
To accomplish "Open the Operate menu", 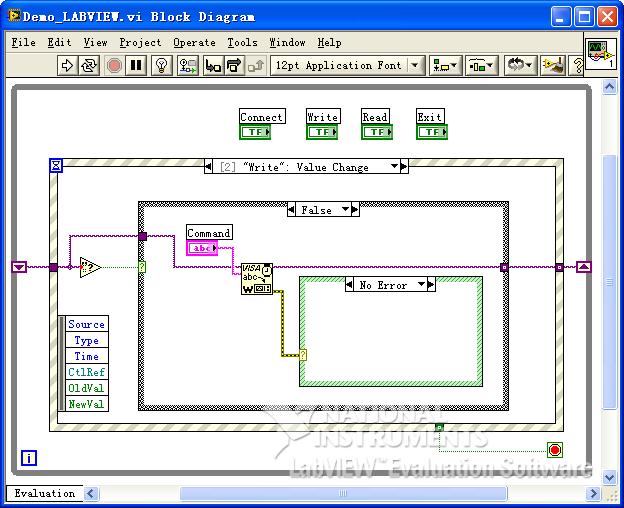I will click(x=194, y=42).
